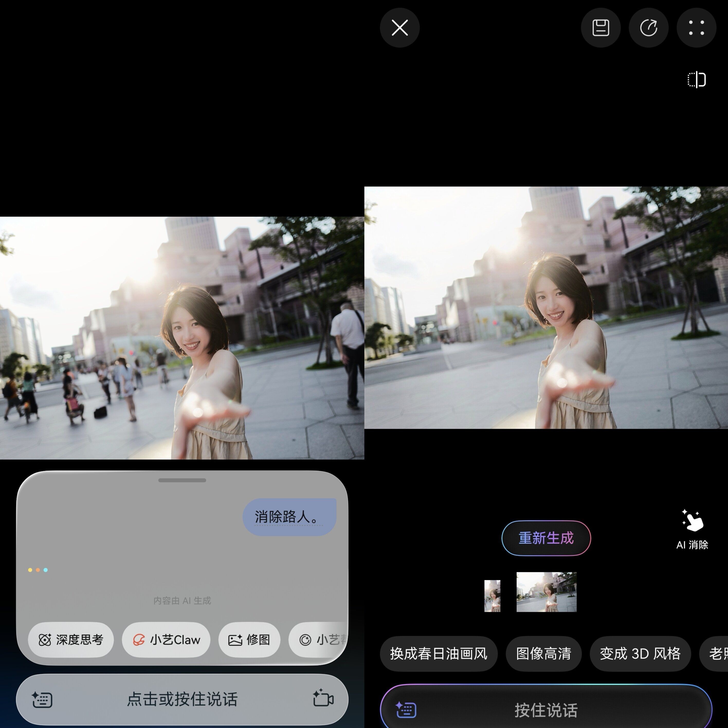Open the 小艺Claw chip

166,640
